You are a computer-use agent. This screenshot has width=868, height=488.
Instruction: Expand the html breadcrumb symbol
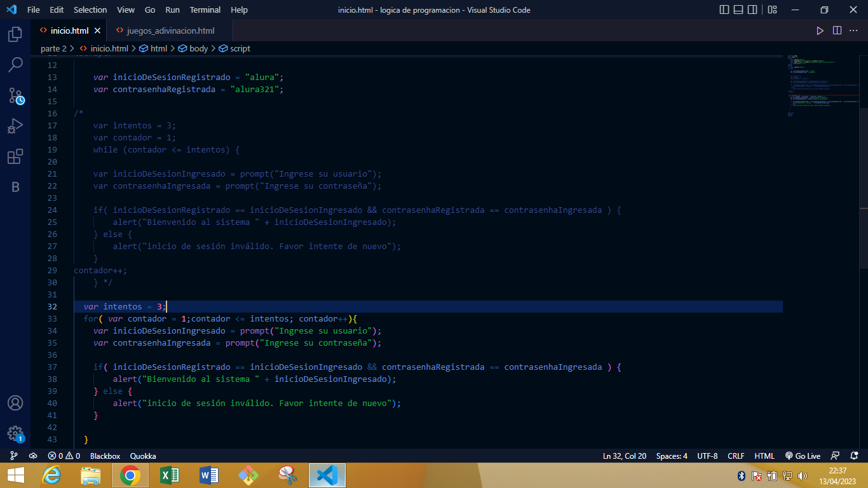pos(153,48)
